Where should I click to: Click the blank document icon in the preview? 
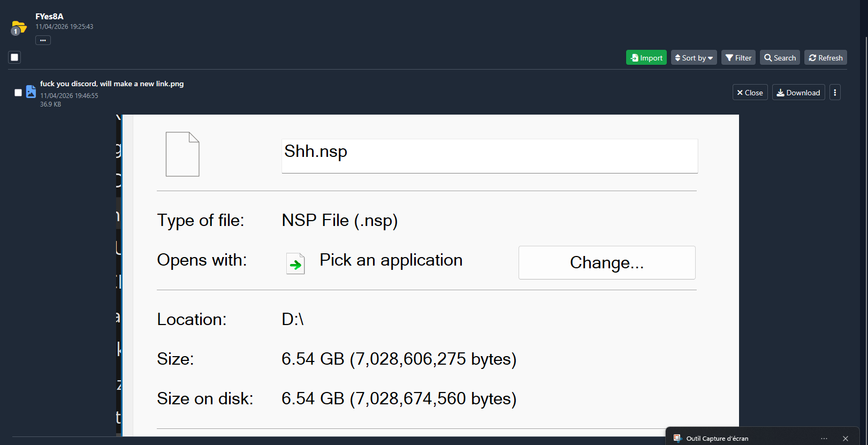pos(182,154)
